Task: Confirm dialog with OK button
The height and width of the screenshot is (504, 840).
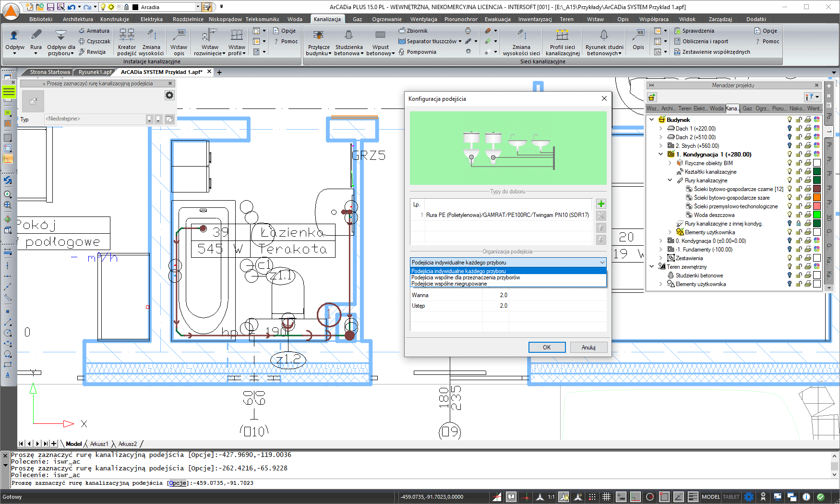Action: coord(547,348)
